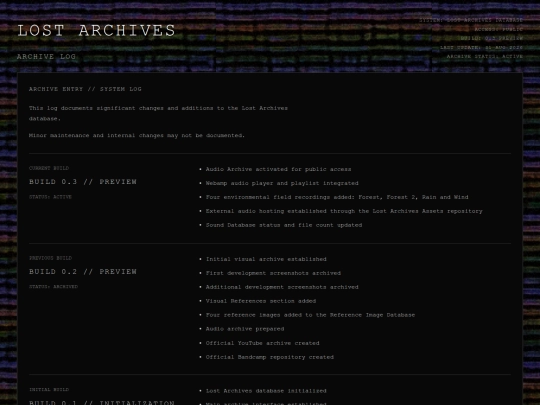Viewport: 540px width, 405px height.
Task: Click the 'Minor maintenance and internal changes' sentence
Action: pyautogui.click(x=137, y=135)
